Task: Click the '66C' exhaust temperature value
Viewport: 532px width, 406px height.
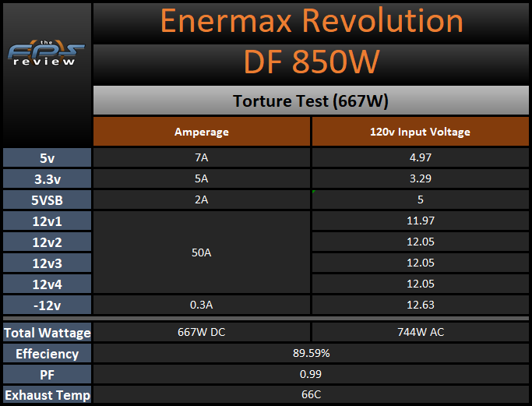Action: coord(311,394)
